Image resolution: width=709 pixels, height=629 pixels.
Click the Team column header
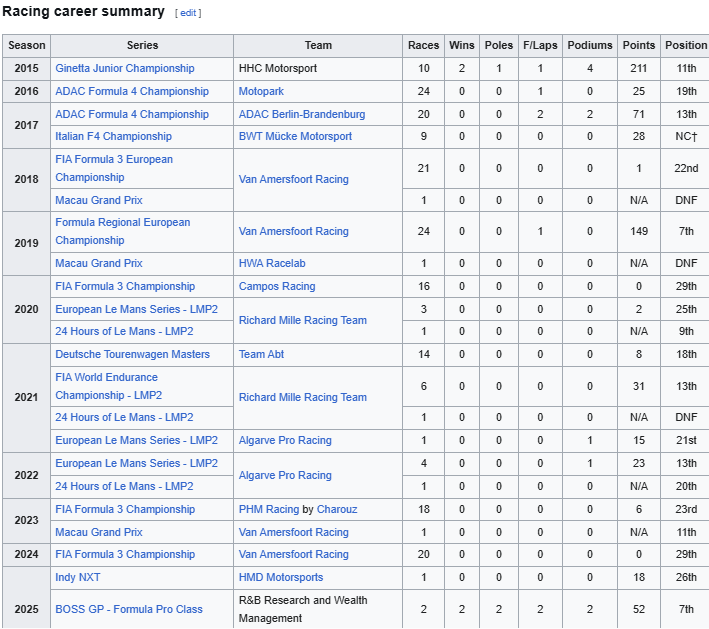318,46
